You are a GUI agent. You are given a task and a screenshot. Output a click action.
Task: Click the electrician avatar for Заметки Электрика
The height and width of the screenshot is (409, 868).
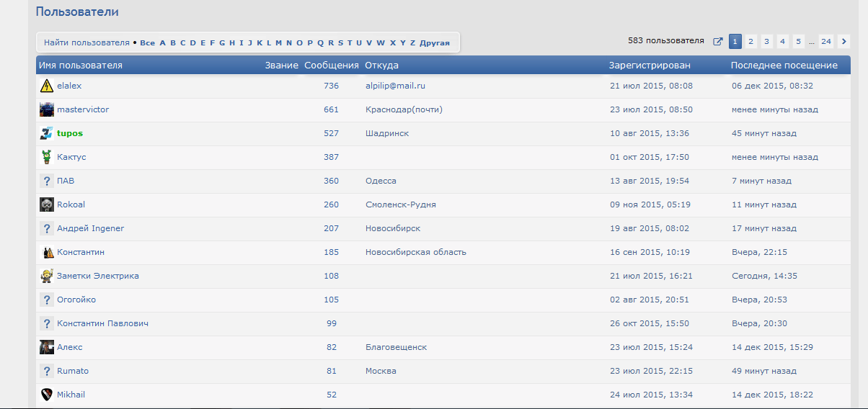pyautogui.click(x=47, y=277)
